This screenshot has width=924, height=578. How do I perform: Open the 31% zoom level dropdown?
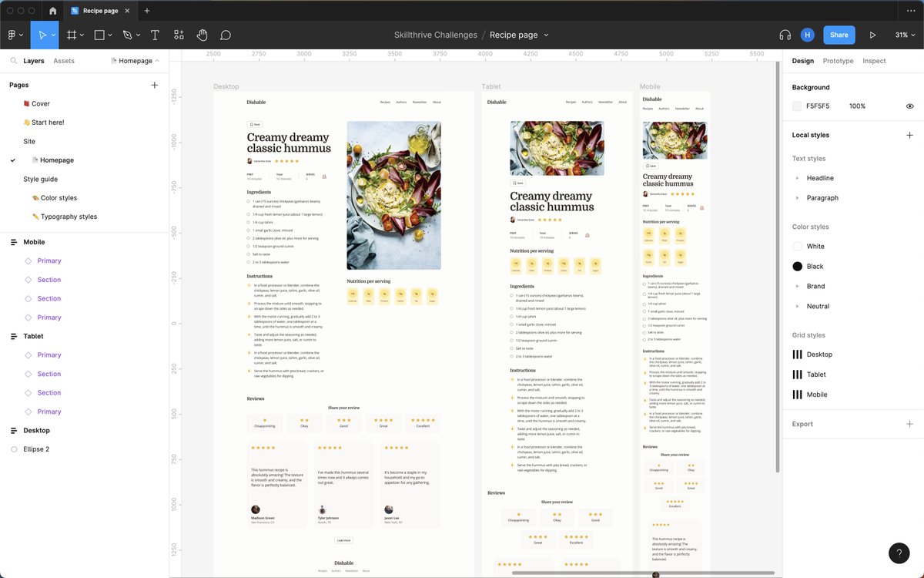click(904, 35)
